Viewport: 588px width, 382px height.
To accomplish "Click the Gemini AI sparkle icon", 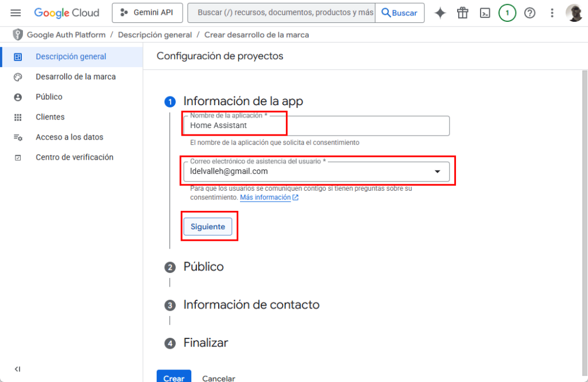I will click(x=440, y=13).
